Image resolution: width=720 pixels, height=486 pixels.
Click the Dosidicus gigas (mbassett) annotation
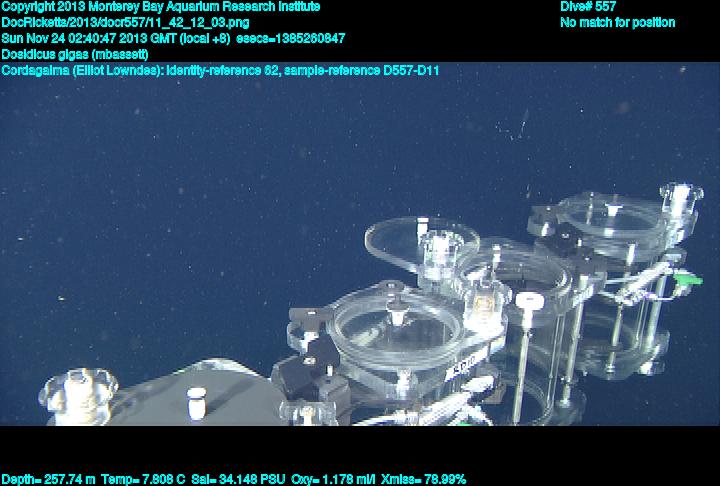(x=75, y=55)
